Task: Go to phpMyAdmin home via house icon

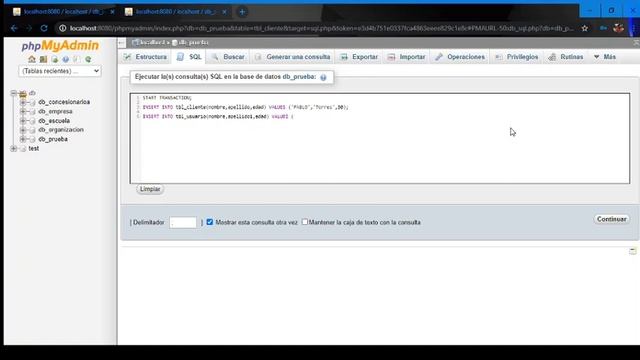Action: click(32, 59)
